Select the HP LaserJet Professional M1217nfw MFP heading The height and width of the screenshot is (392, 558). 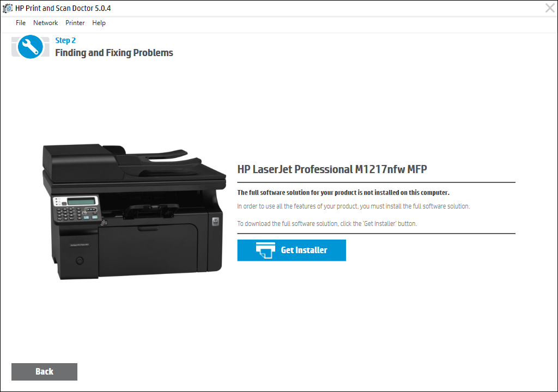pos(332,169)
